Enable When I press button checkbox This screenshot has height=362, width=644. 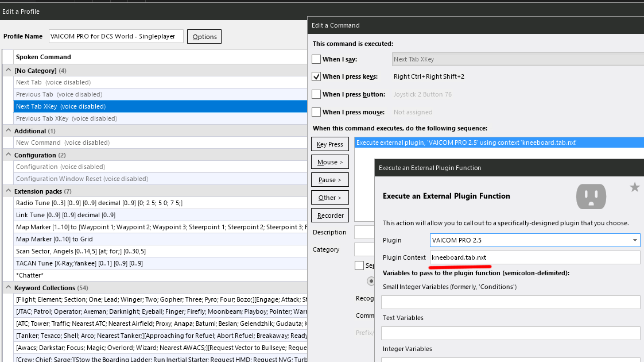(316, 94)
